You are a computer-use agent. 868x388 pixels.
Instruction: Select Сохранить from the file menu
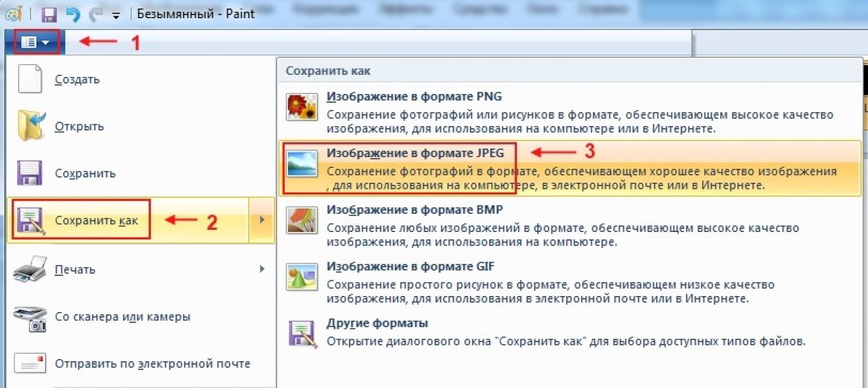85,173
